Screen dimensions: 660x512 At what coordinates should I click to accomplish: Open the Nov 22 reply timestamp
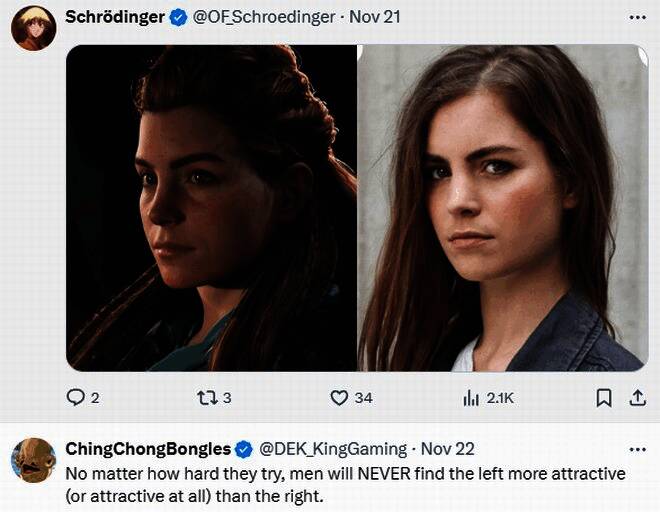coord(447,449)
